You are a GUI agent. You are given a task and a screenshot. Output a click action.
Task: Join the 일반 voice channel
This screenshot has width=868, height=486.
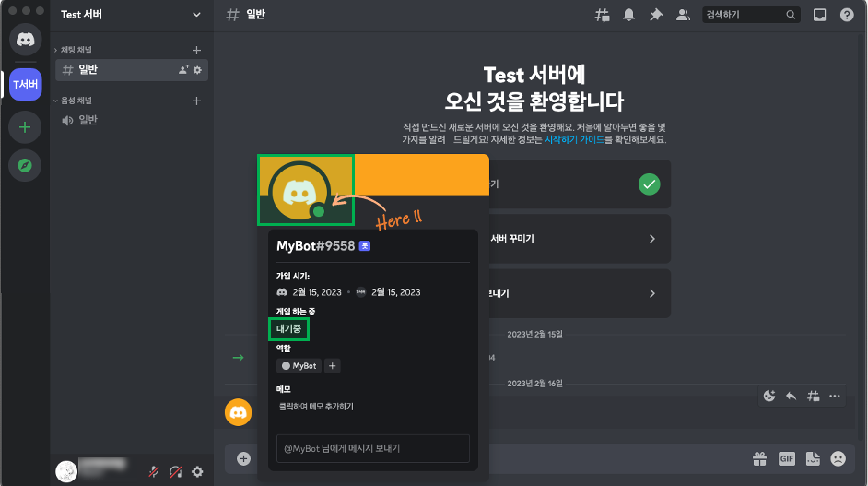pos(132,120)
